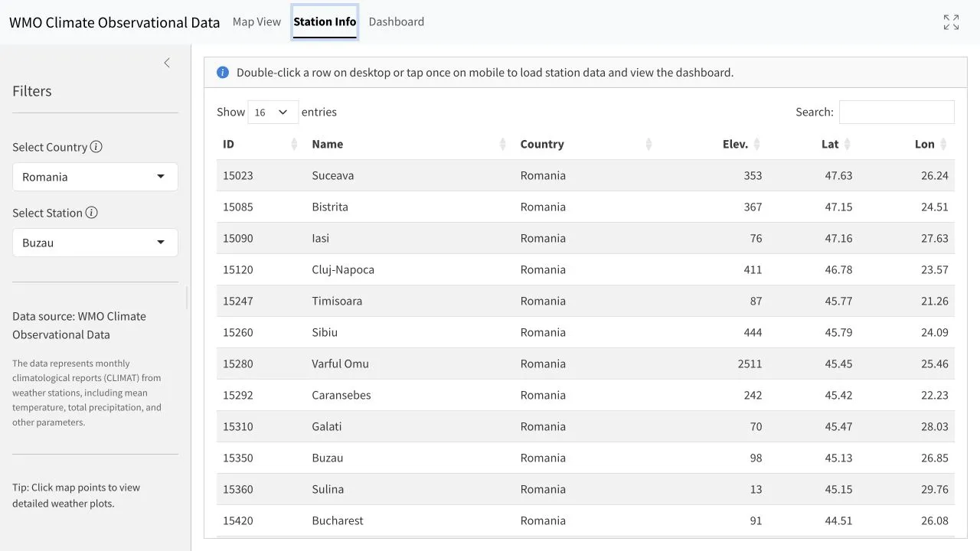Select the Iasi station name cell
The image size is (980, 551).
321,238
